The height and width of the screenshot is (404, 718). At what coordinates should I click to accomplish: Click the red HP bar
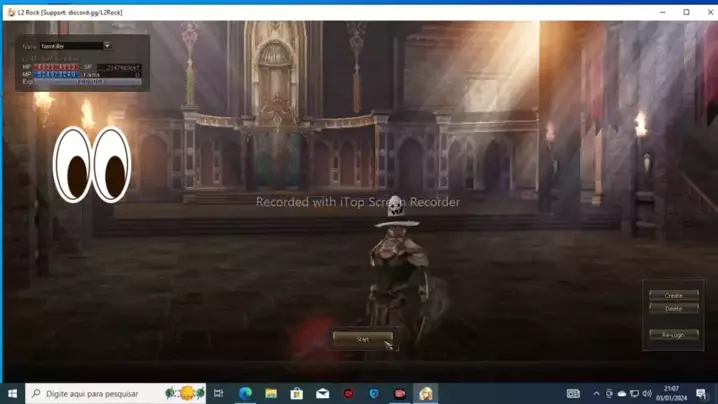pyautogui.click(x=56, y=67)
